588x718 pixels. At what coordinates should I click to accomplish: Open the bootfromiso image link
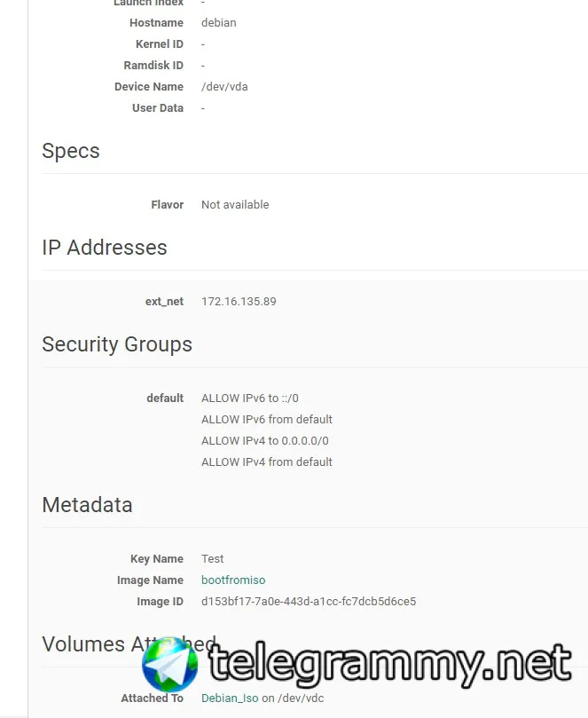coord(233,580)
